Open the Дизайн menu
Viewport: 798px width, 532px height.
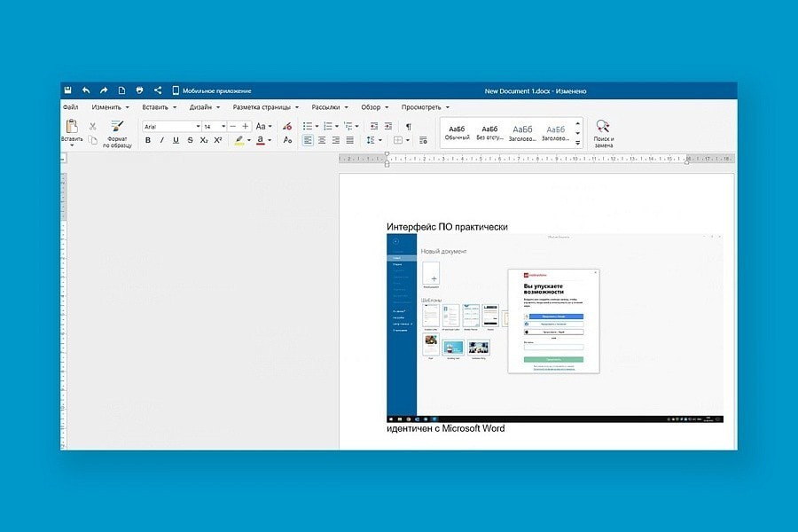205,107
